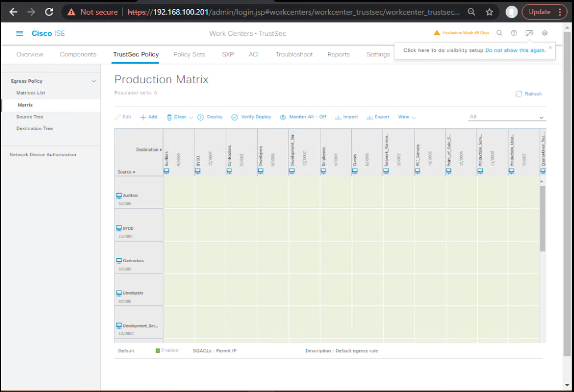The height and width of the screenshot is (392, 574).
Task: Open the help question mark icon
Action: 514,33
